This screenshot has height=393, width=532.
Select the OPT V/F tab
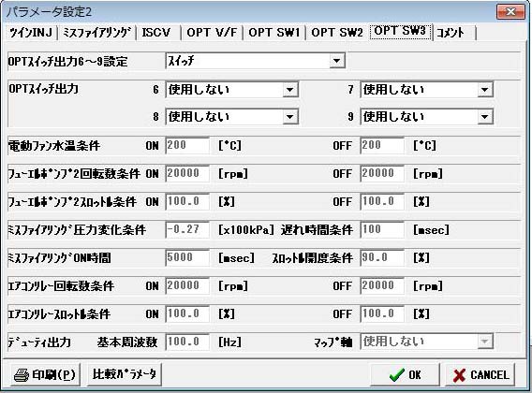pyautogui.click(x=212, y=33)
